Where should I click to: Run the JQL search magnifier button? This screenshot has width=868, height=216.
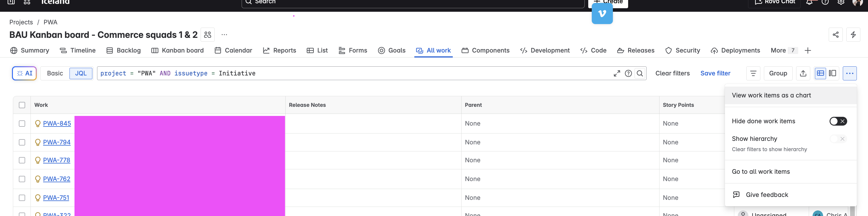(640, 73)
